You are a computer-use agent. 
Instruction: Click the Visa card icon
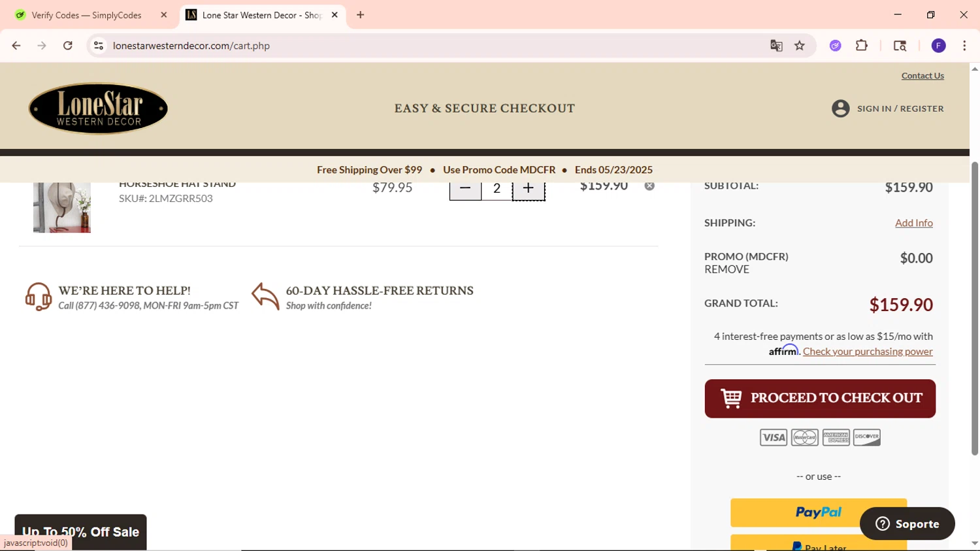[774, 437]
